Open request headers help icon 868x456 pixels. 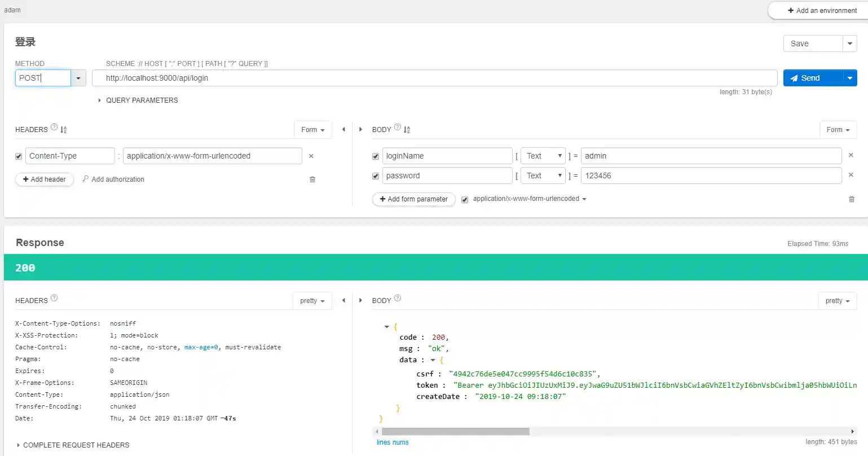pos(54,128)
